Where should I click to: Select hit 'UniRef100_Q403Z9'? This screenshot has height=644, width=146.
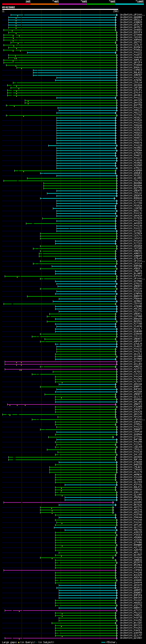131,100
